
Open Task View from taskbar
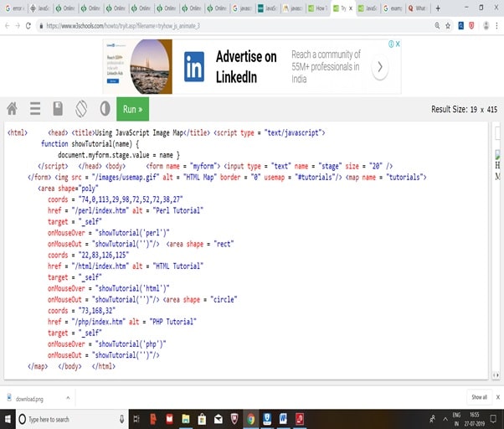tap(136, 419)
